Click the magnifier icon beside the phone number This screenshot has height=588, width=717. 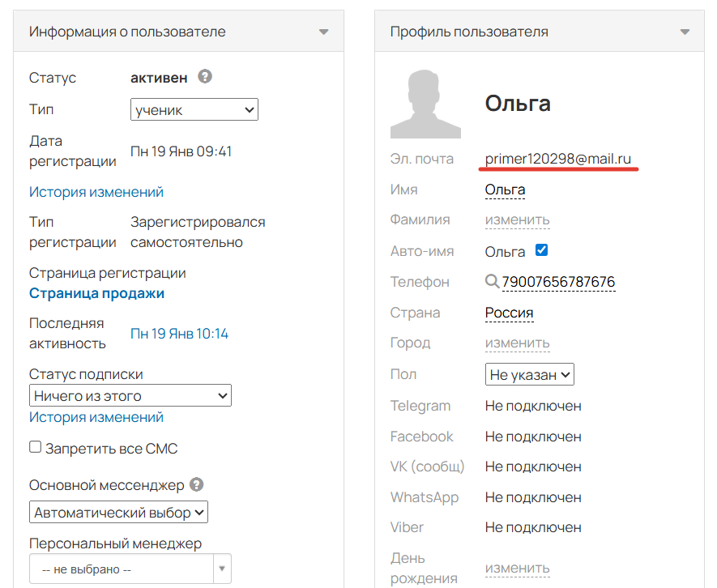pos(493,281)
